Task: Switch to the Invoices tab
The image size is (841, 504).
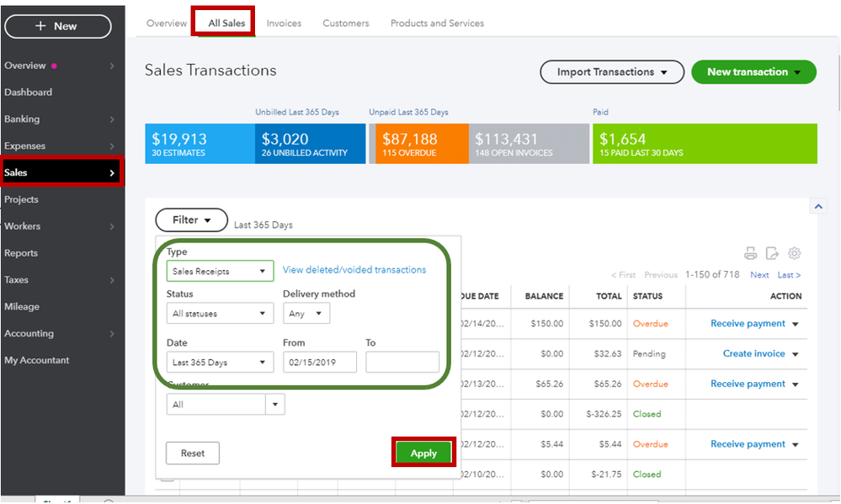Action: (284, 23)
